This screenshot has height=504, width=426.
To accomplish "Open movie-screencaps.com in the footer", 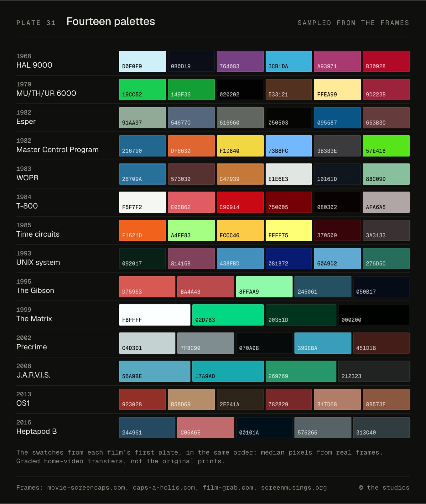I will pyautogui.click(x=86, y=487).
